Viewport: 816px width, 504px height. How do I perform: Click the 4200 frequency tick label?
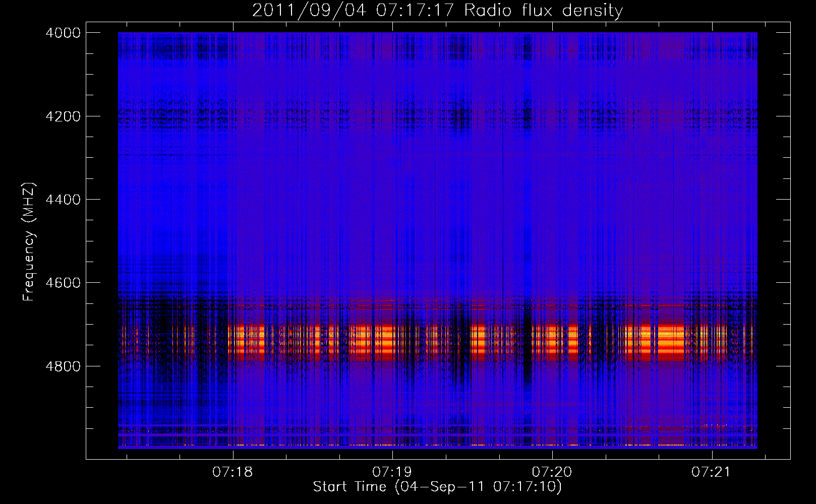pyautogui.click(x=63, y=116)
